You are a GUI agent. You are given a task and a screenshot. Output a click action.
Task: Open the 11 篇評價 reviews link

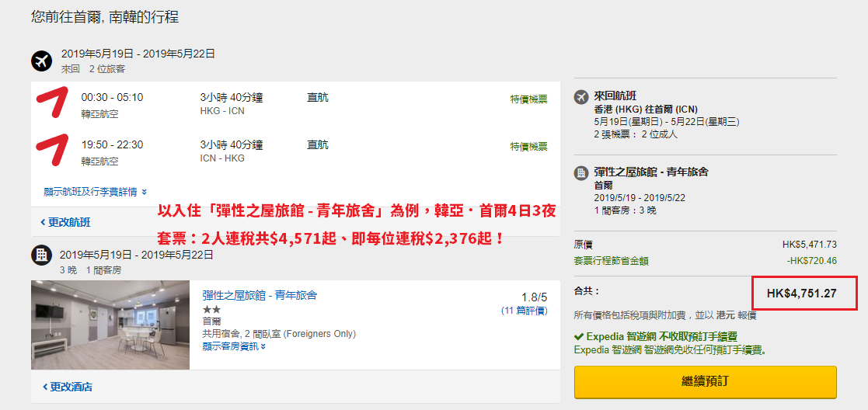(x=525, y=311)
